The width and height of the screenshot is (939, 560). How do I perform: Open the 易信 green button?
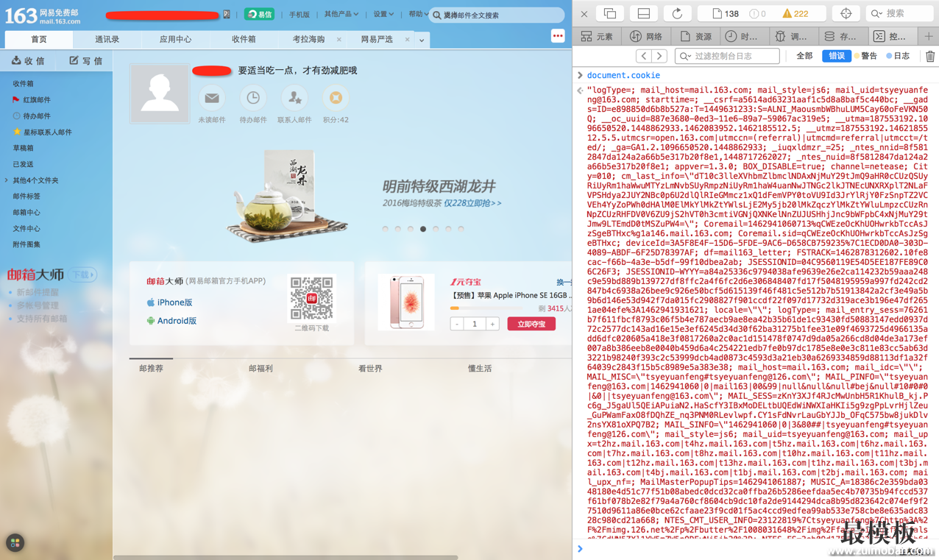pyautogui.click(x=259, y=14)
